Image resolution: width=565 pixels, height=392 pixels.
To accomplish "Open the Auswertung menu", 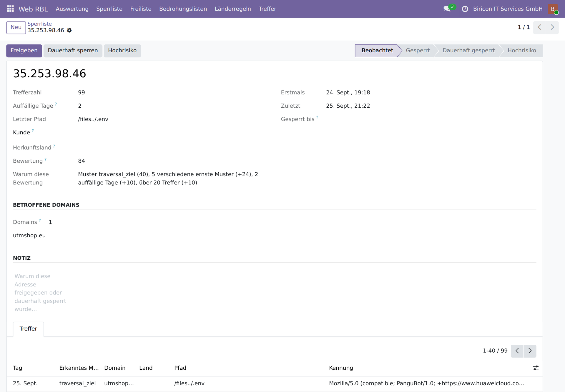I will (72, 9).
